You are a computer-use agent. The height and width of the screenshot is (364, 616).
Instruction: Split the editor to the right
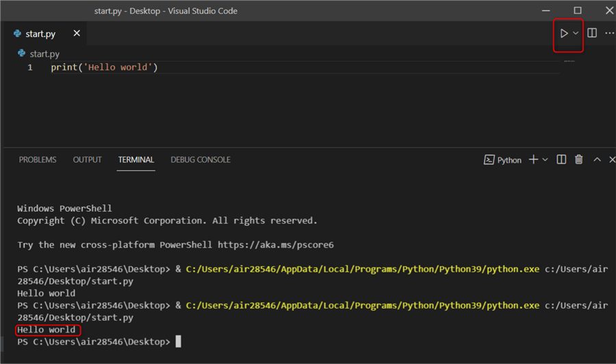pyautogui.click(x=592, y=33)
